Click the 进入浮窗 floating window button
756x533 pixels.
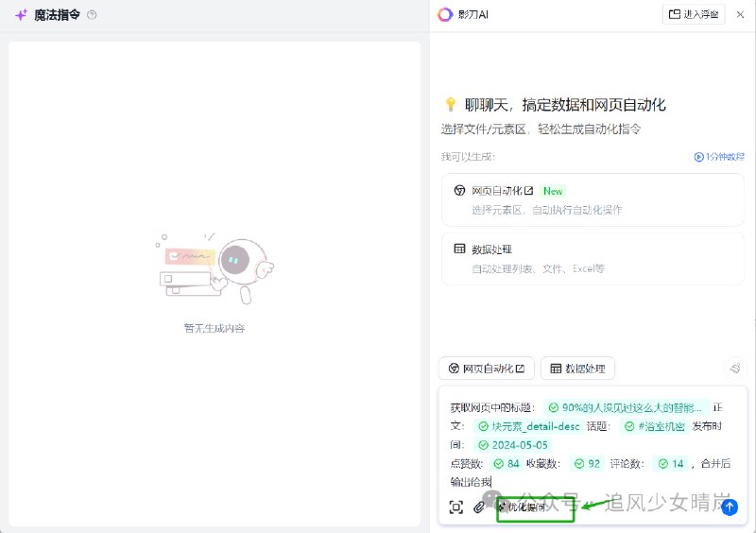pos(694,14)
